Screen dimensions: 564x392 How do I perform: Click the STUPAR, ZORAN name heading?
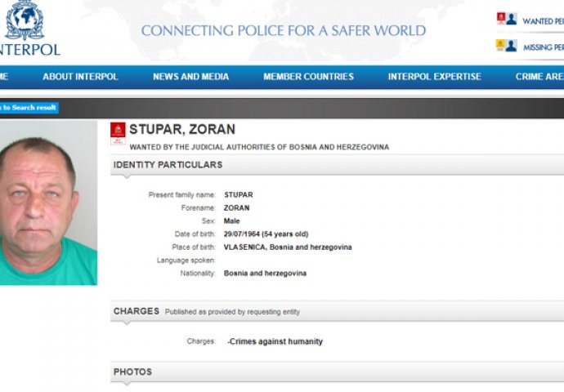coord(183,129)
